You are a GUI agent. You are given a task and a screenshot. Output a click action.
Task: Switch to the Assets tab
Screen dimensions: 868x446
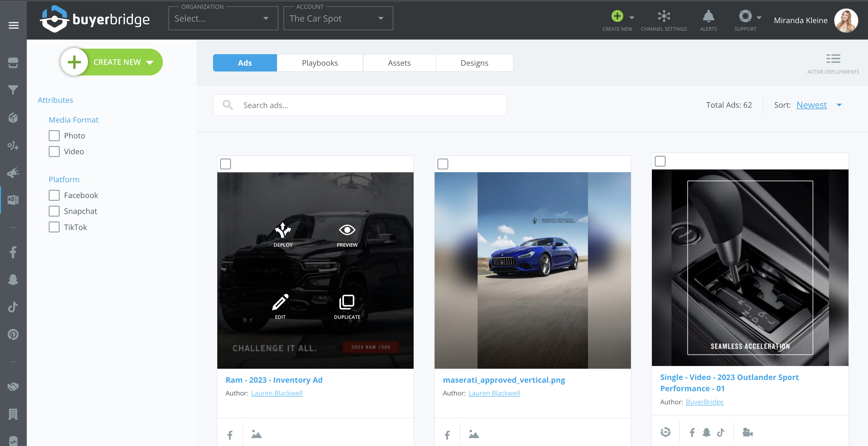click(399, 63)
